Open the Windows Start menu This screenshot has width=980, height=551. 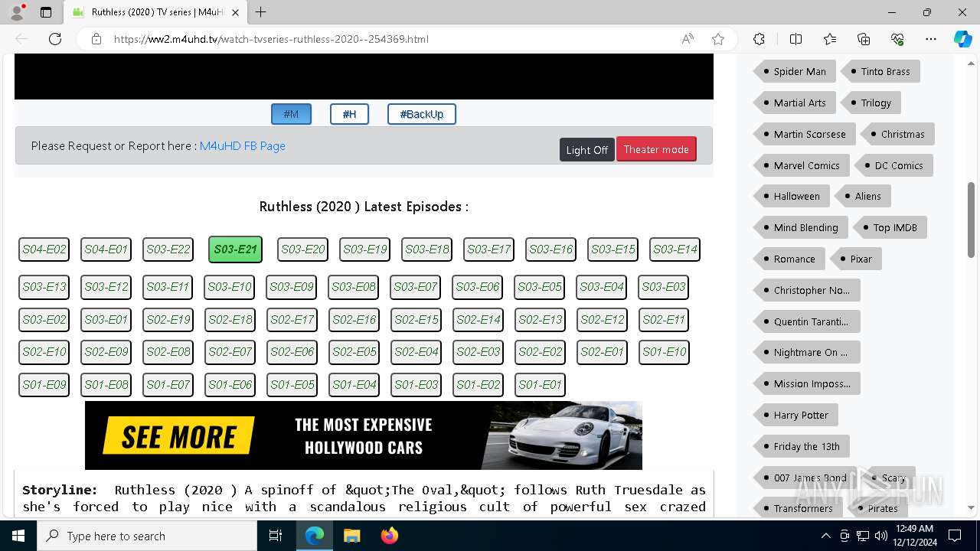(x=18, y=536)
